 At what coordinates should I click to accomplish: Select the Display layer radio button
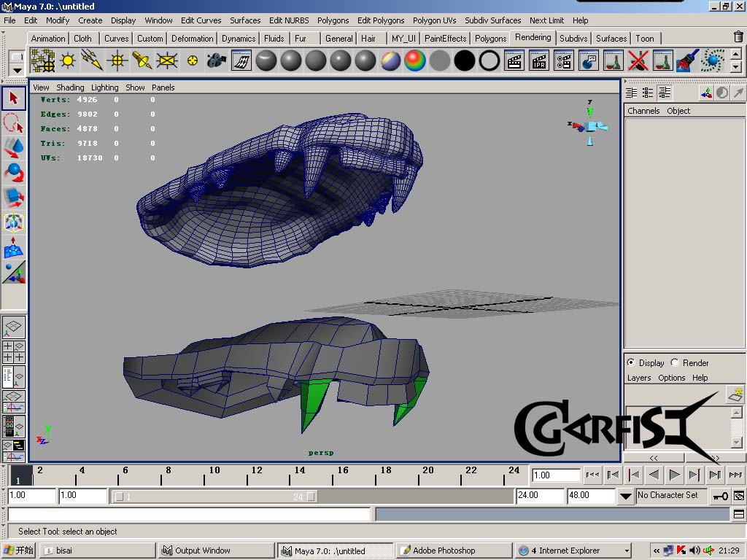pos(631,362)
